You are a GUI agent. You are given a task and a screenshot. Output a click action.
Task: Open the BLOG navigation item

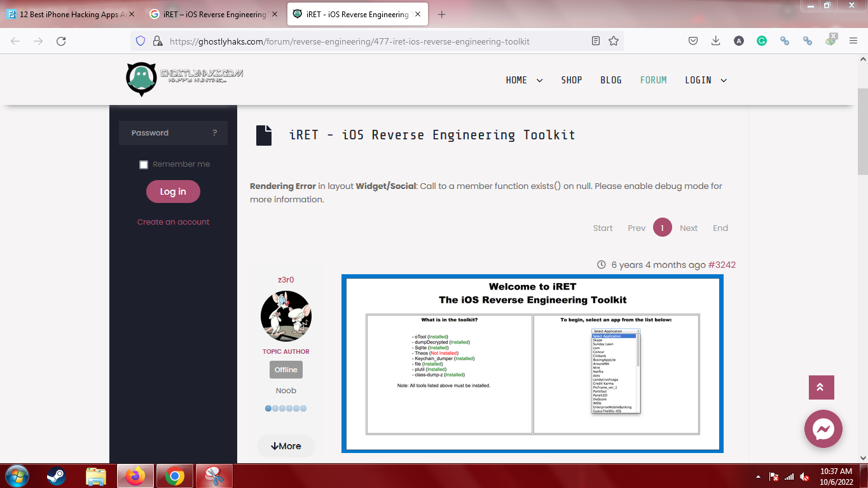[x=611, y=80]
